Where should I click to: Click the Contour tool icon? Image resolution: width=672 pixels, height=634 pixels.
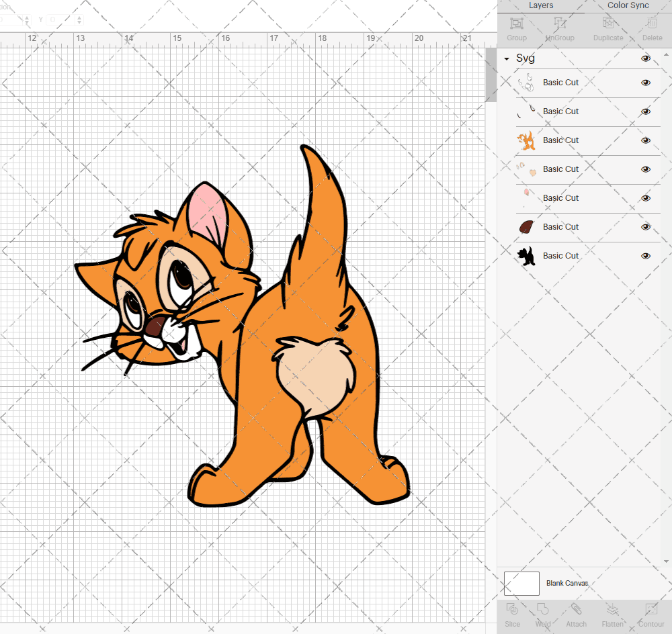tap(651, 609)
